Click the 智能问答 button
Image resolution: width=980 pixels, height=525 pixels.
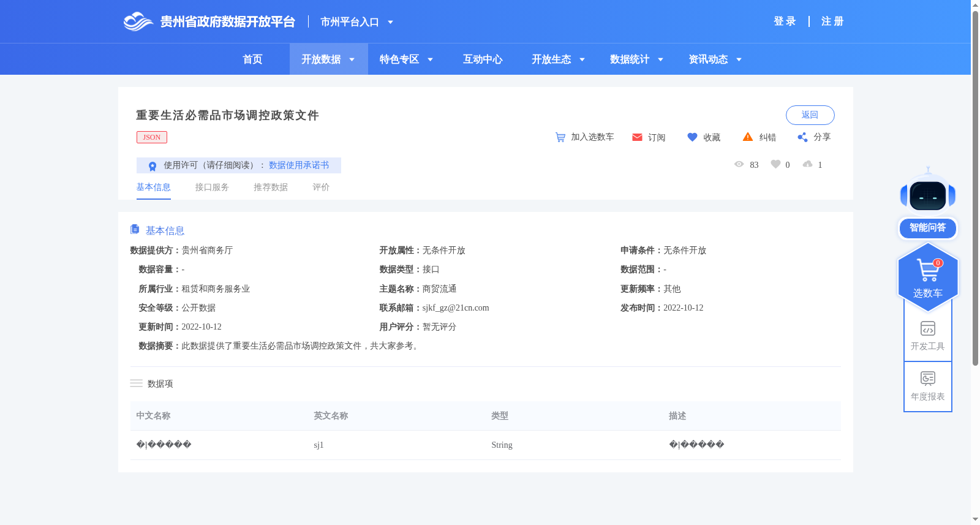[x=928, y=228]
